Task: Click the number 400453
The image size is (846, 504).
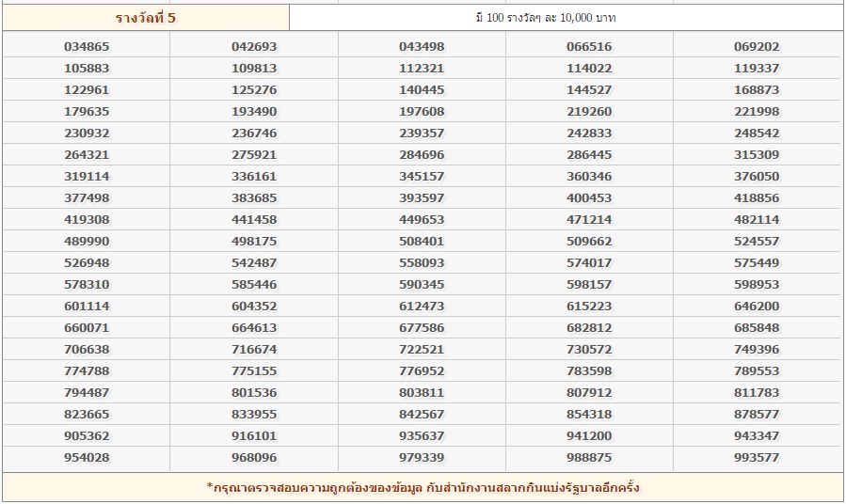Action: (589, 198)
